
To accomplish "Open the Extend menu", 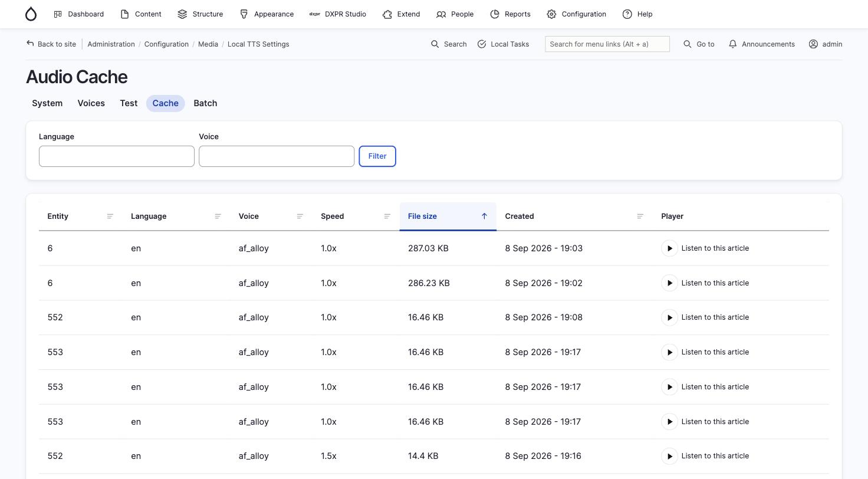I will pyautogui.click(x=401, y=14).
